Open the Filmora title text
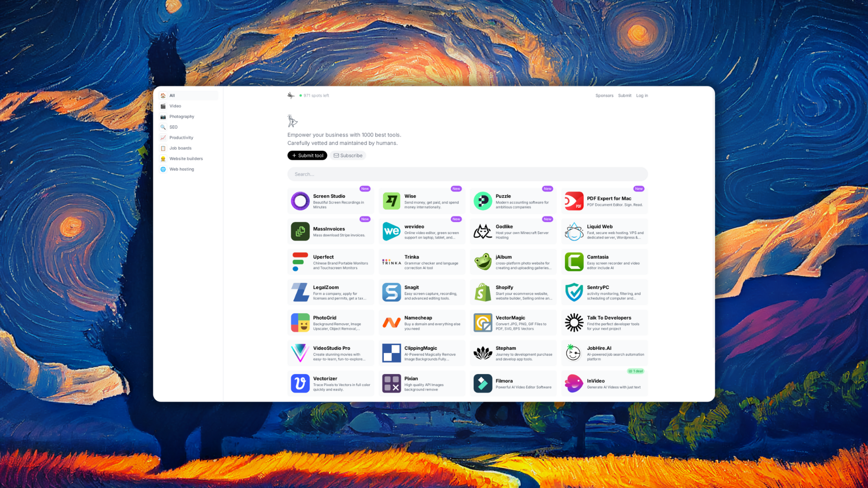 tap(504, 381)
